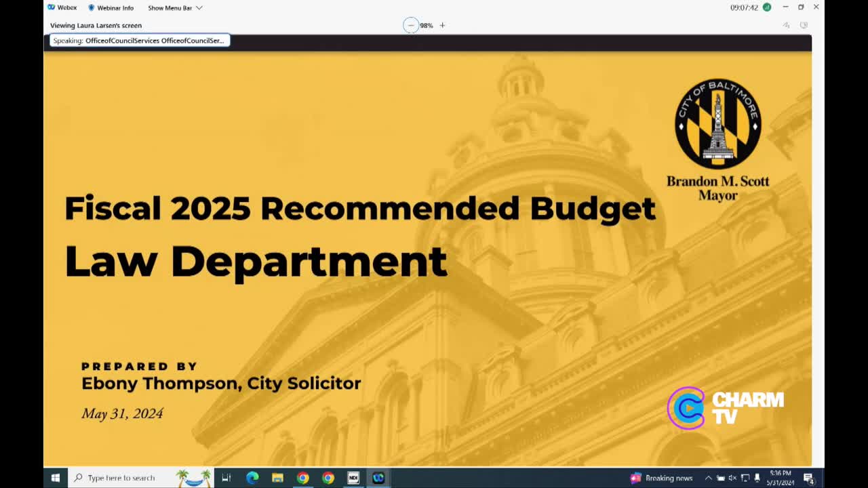Viewport: 868px width, 488px height.
Task: Switch to the Webex app in taskbar
Action: (378, 478)
